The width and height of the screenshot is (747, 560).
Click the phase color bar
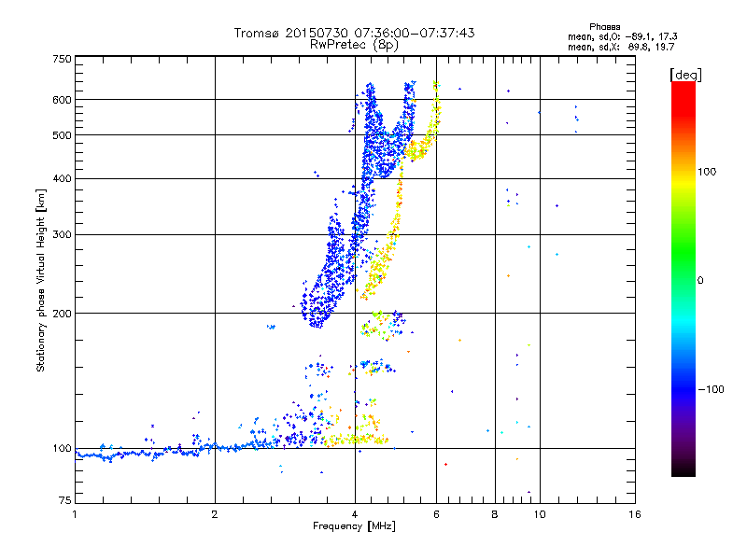[684, 279]
